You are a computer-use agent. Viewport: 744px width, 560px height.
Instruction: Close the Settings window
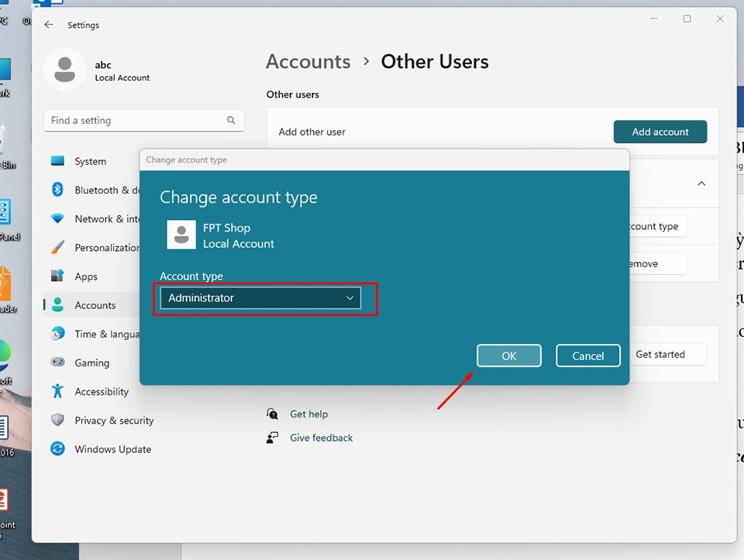coord(720,19)
